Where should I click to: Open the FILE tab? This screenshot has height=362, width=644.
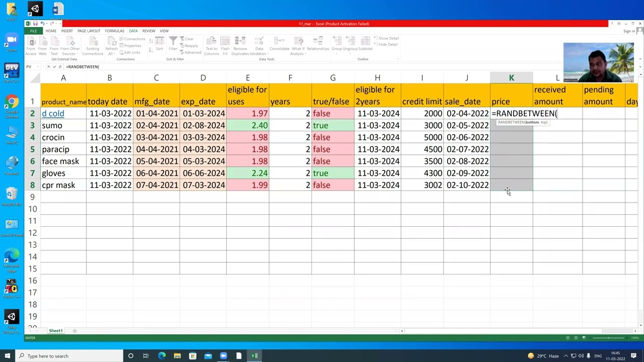[33, 31]
